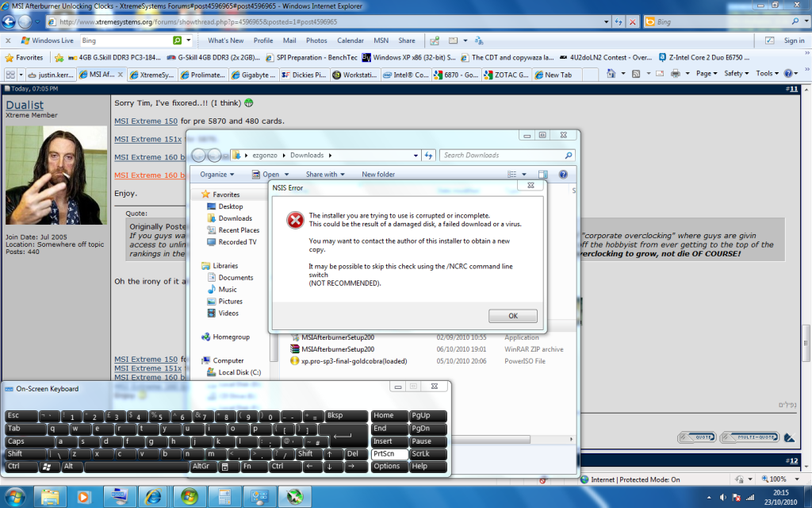Click the Windows Start orb

point(14,497)
